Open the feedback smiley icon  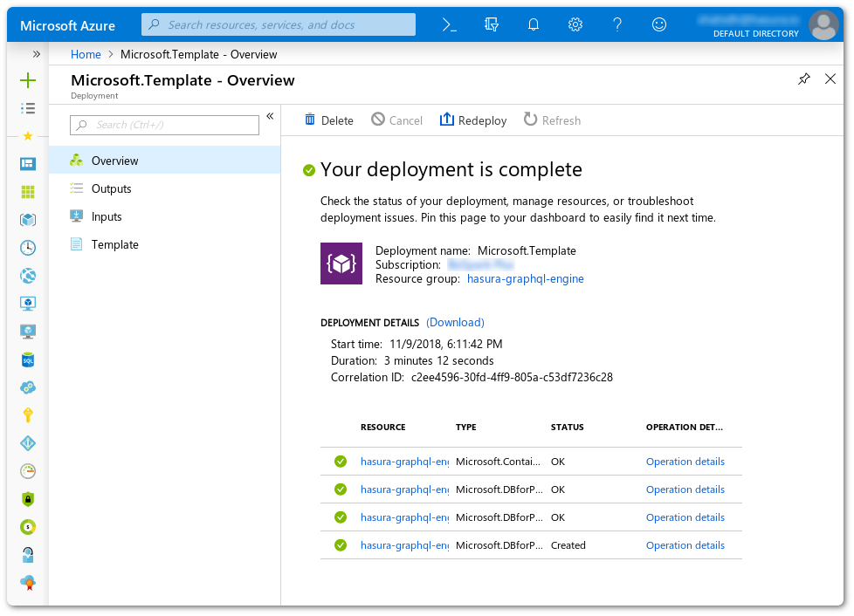point(659,24)
